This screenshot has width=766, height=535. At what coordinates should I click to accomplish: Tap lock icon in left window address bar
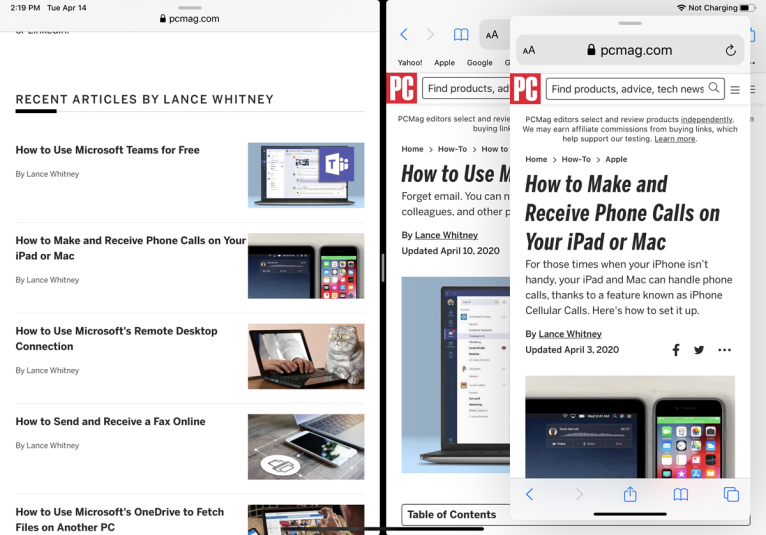click(x=163, y=19)
